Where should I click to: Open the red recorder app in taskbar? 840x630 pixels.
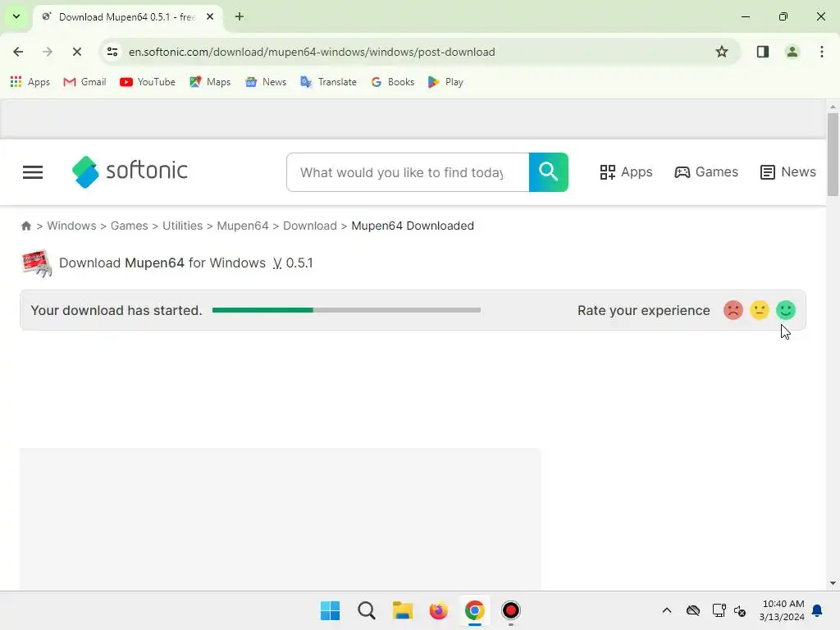pyautogui.click(x=510, y=610)
